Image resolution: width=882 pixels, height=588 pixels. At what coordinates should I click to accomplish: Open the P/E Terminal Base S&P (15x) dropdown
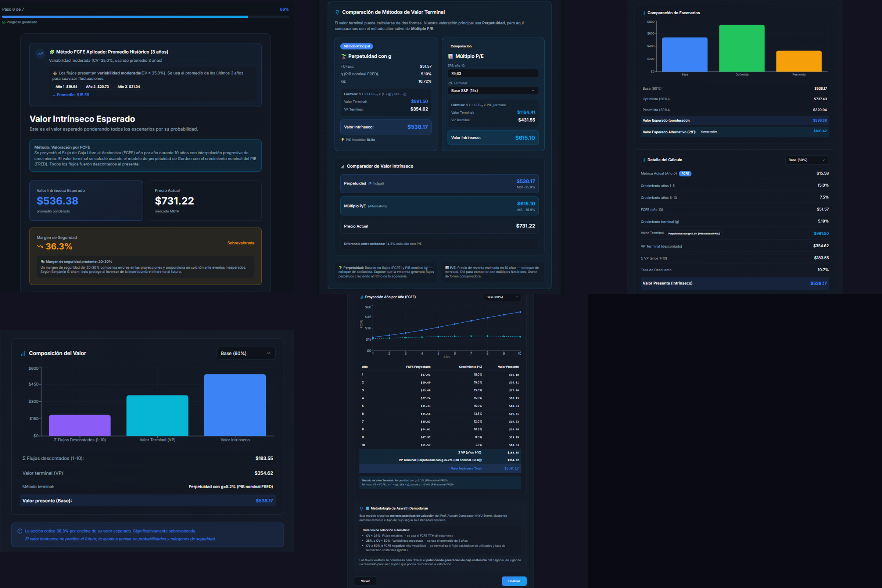tap(493, 91)
